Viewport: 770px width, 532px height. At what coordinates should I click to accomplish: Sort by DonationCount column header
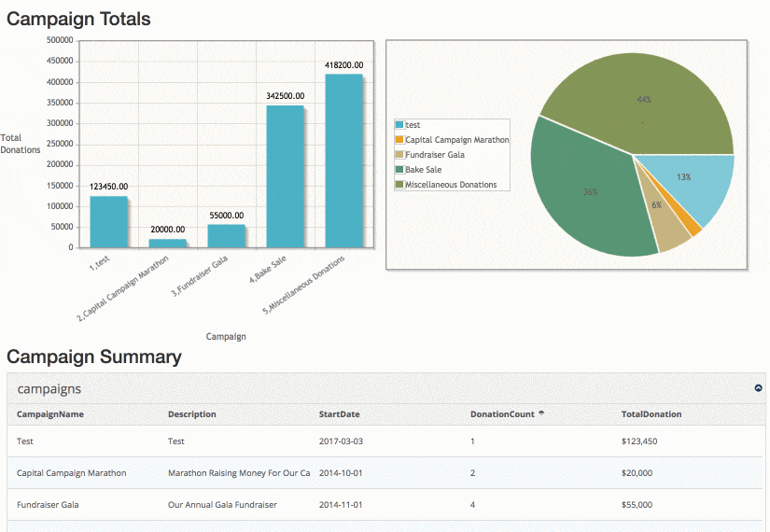(x=502, y=414)
